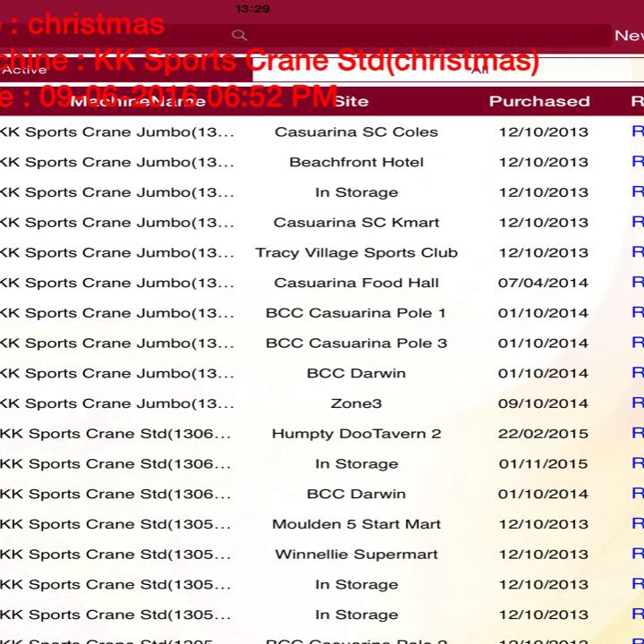644x644 pixels.
Task: Select the Casuarina SC Coles row
Action: (356, 132)
